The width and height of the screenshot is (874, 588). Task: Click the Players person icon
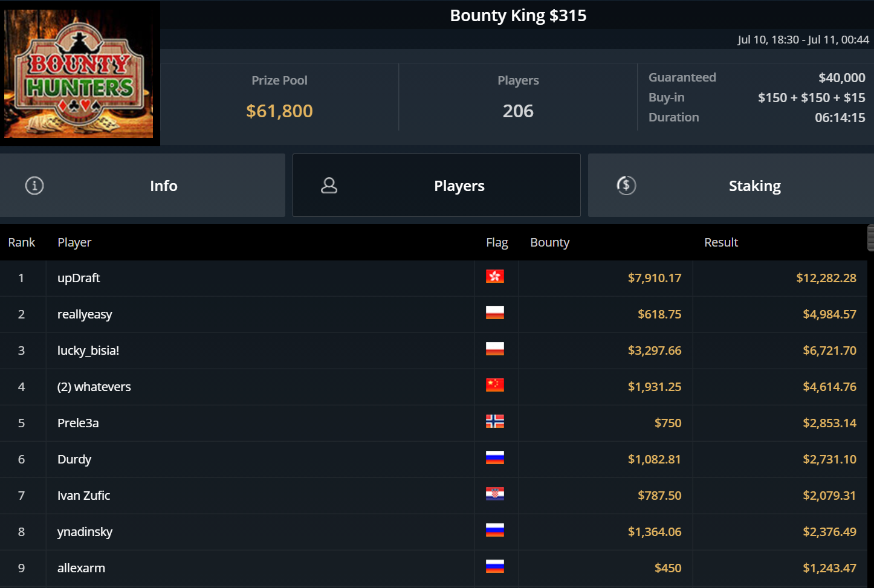[x=329, y=186]
